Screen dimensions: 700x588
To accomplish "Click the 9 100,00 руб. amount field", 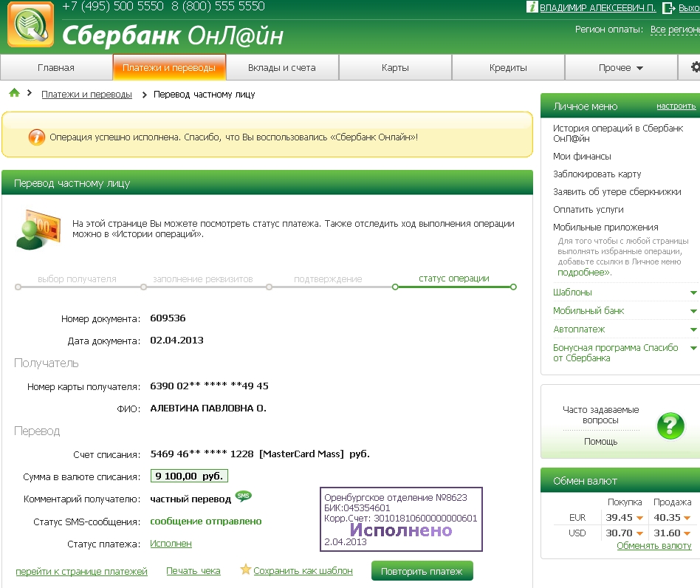I will [189, 476].
